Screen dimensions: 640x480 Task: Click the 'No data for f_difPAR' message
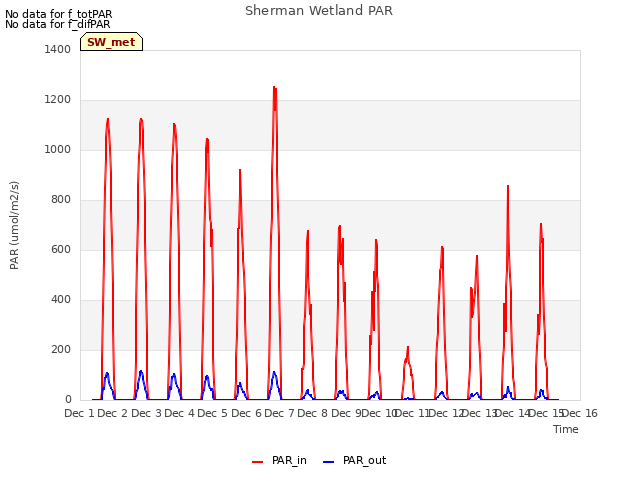pos(58,24)
